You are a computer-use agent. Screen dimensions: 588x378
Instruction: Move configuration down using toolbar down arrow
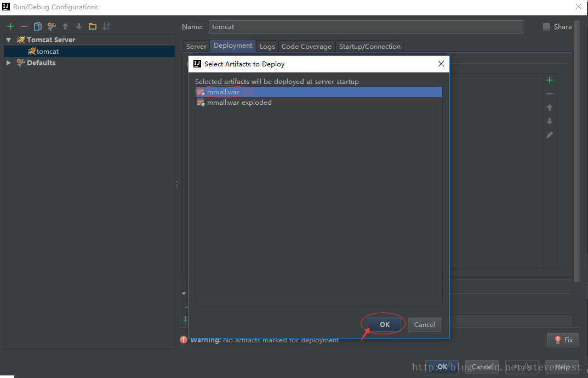click(79, 26)
